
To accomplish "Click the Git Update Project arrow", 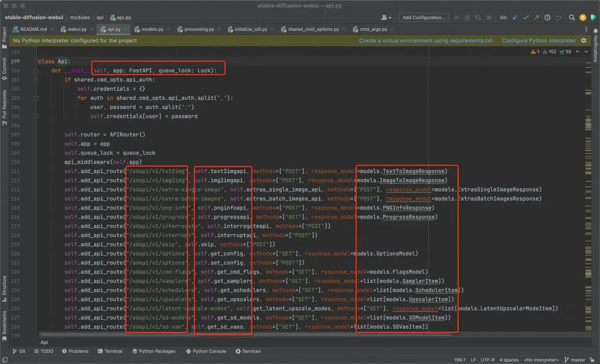I will point(515,18).
